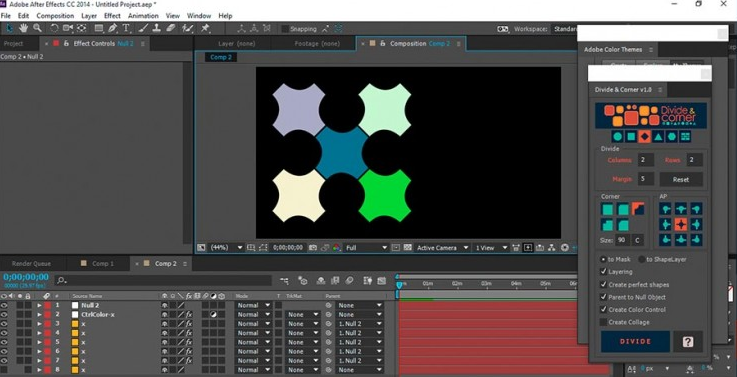Open the Animation menu
The height and width of the screenshot is (377, 737).
[143, 16]
